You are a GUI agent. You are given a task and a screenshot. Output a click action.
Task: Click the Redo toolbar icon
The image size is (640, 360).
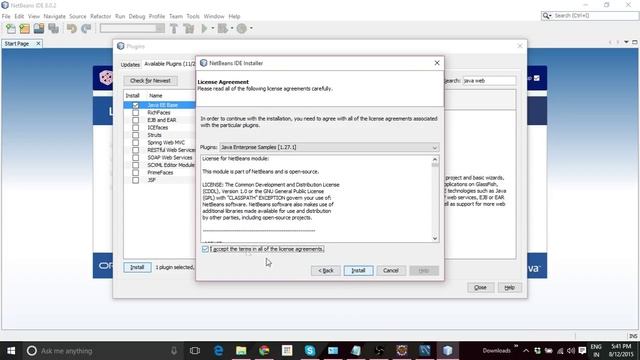tap(86, 29)
